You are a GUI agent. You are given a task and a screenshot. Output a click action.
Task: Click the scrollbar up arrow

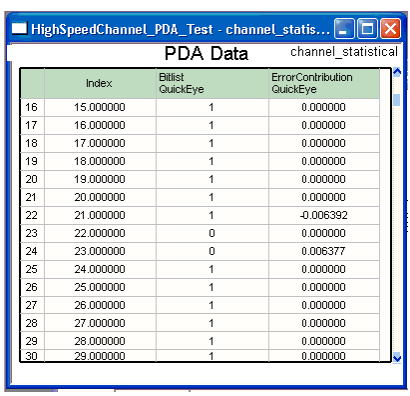397,72
